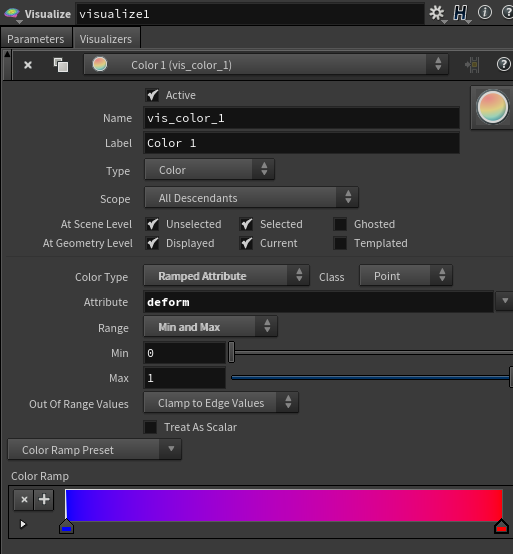Click the Attribute deform input field
Image resolution: width=513 pixels, height=554 pixels.
[x=318, y=302]
